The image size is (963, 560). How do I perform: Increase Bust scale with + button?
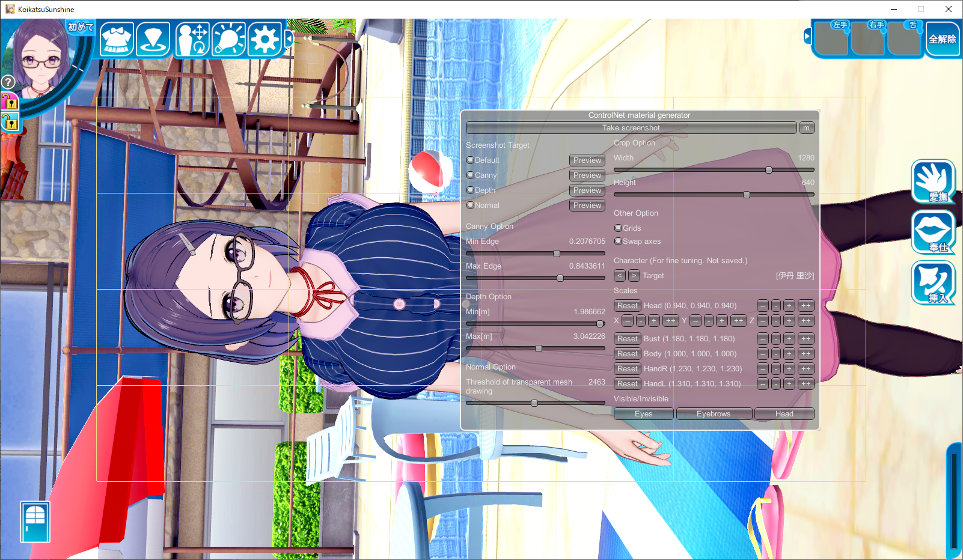[x=789, y=339]
